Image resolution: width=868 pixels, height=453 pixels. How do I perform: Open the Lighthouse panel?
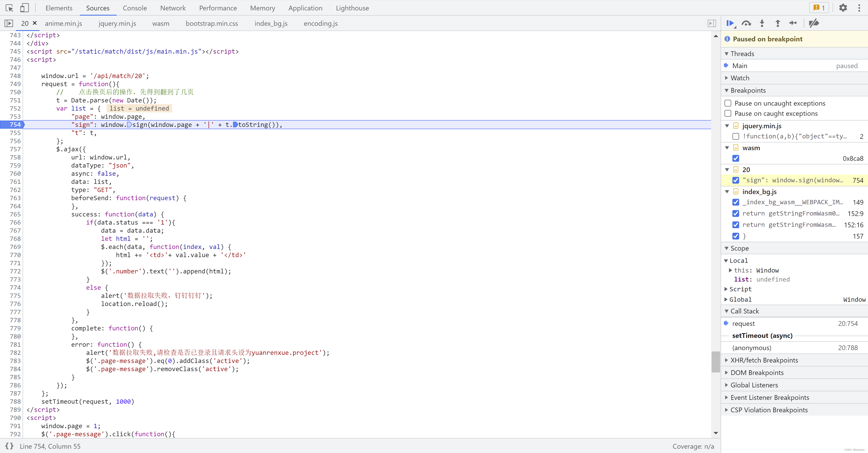point(352,8)
